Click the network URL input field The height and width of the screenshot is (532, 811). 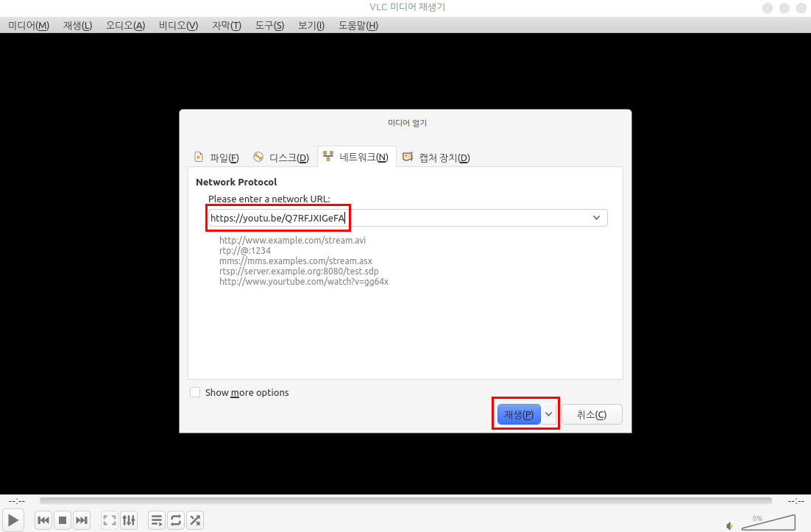tap(397, 218)
